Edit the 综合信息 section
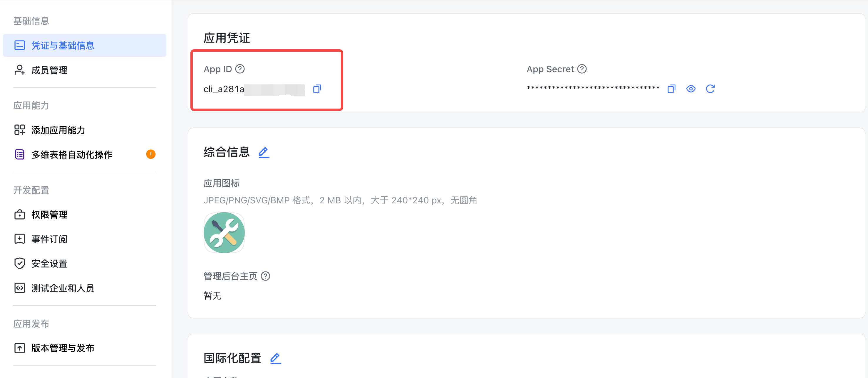Viewport: 868px width, 378px height. [264, 153]
